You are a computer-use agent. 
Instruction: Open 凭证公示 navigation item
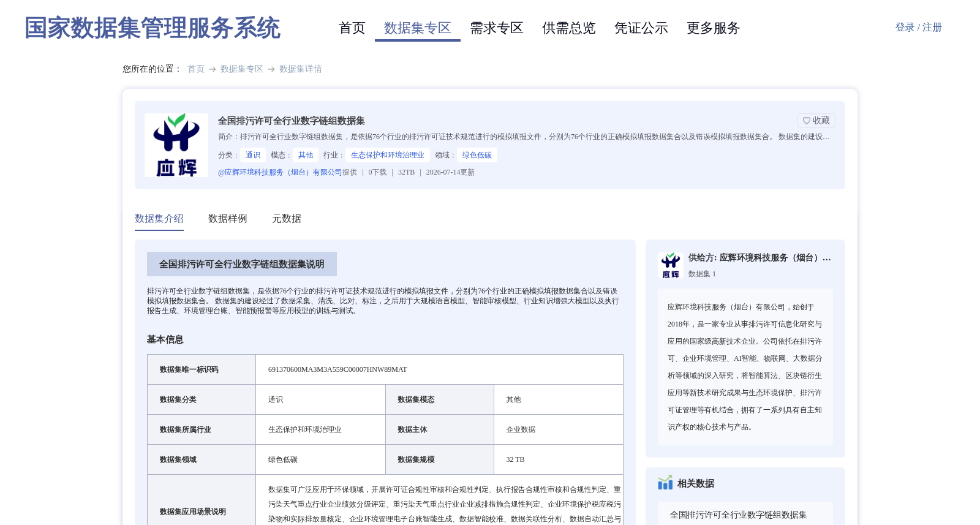(x=641, y=28)
